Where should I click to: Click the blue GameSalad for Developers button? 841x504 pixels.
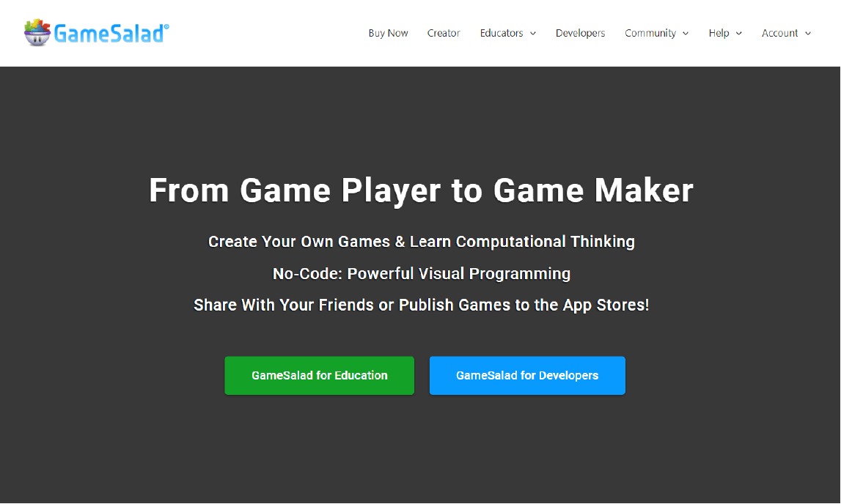(527, 376)
